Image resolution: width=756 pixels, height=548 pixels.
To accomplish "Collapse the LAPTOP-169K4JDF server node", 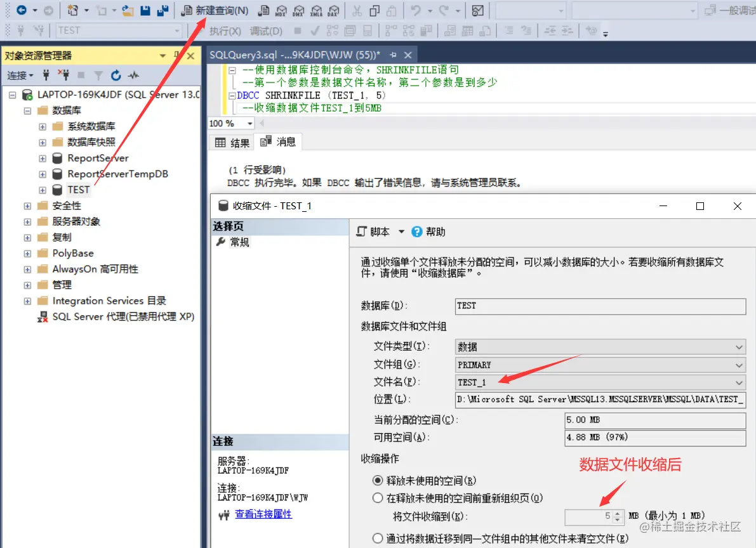I will 13,95.
